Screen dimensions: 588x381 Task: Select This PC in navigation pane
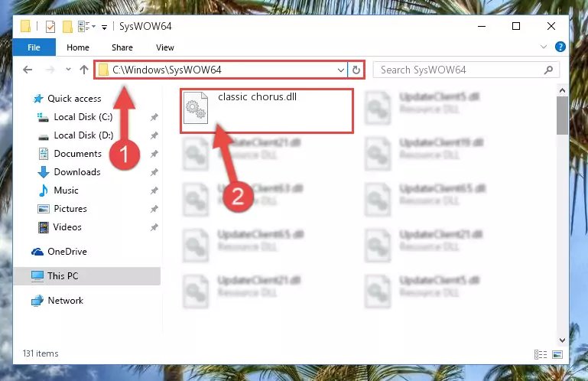[x=87, y=276]
